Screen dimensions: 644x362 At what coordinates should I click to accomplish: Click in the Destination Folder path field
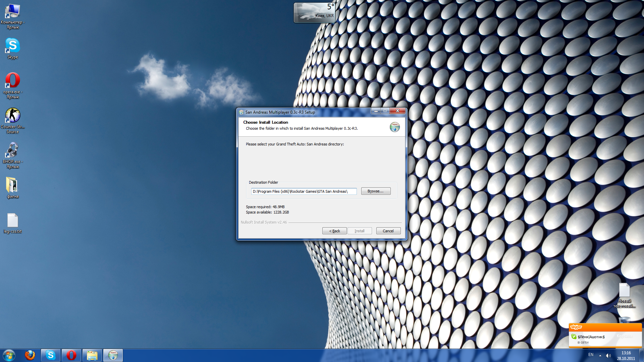click(x=304, y=191)
